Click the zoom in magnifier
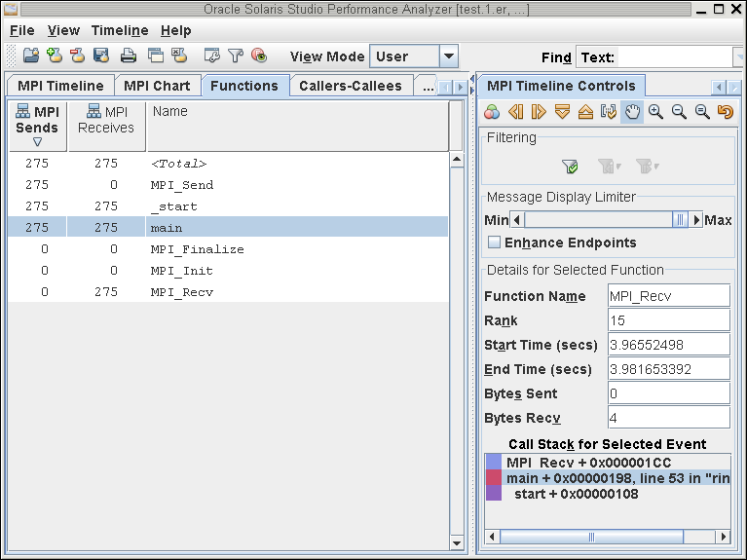The image size is (747, 560). (x=655, y=112)
